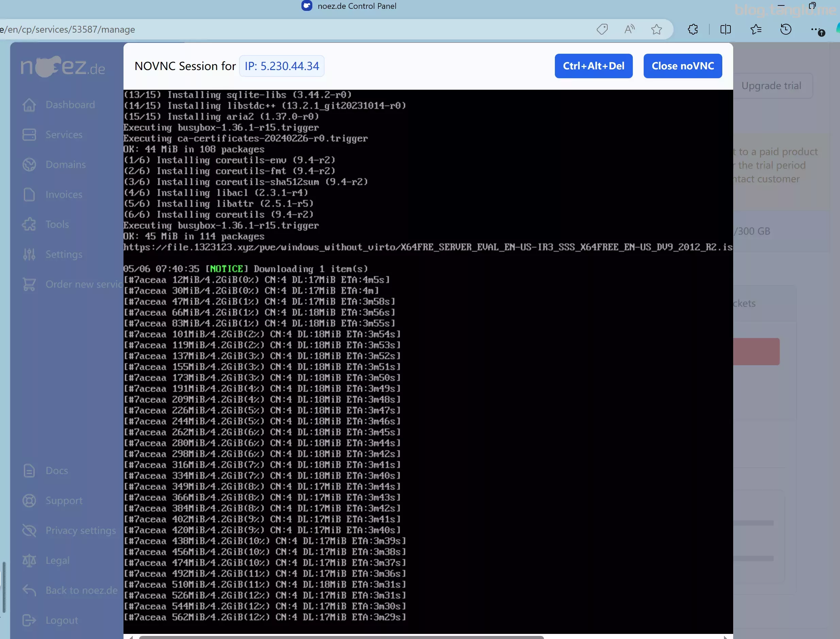Image resolution: width=840 pixels, height=639 pixels.
Task: Click the Logout link
Action: (x=62, y=620)
